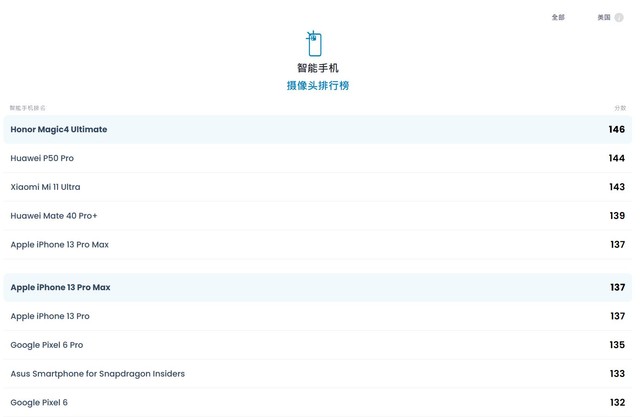Open Huawei Mate 40 Pro+ entry
The height and width of the screenshot is (417, 640).
54,216
